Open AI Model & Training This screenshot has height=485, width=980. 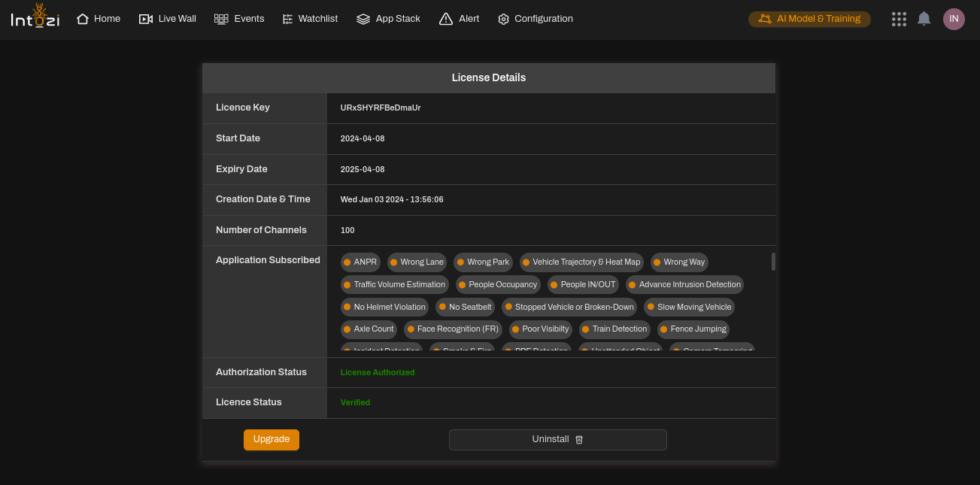809,19
